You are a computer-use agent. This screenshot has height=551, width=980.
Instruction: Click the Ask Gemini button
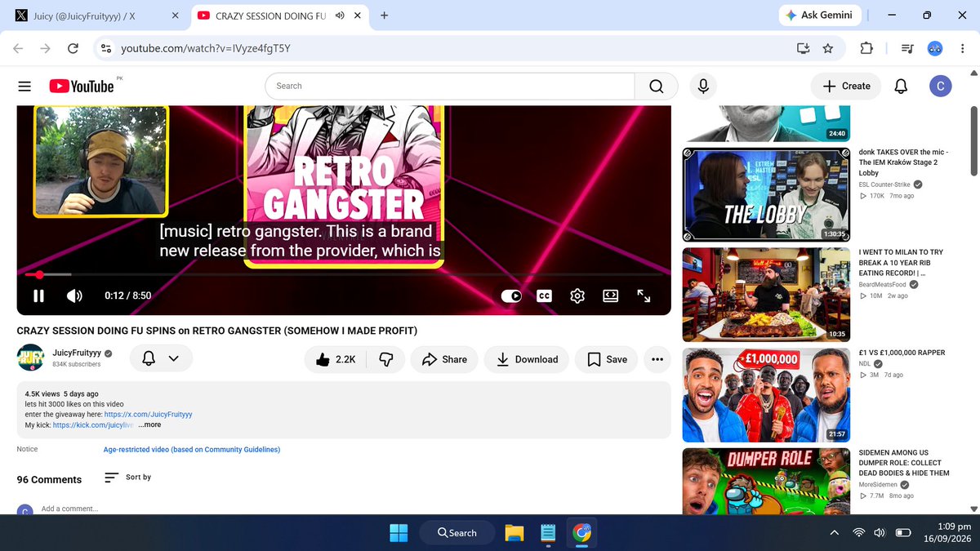[x=818, y=15]
